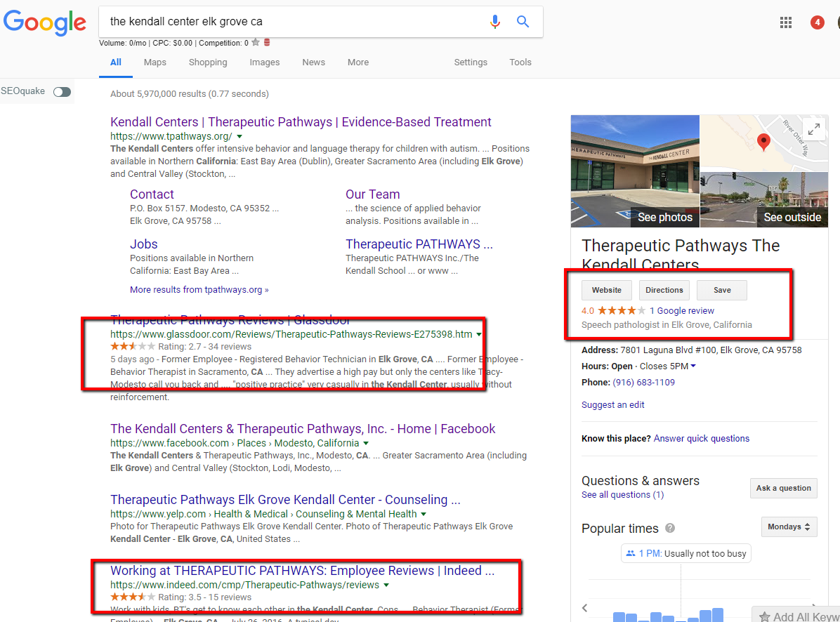Open the Mondays day selector

pyautogui.click(x=789, y=527)
